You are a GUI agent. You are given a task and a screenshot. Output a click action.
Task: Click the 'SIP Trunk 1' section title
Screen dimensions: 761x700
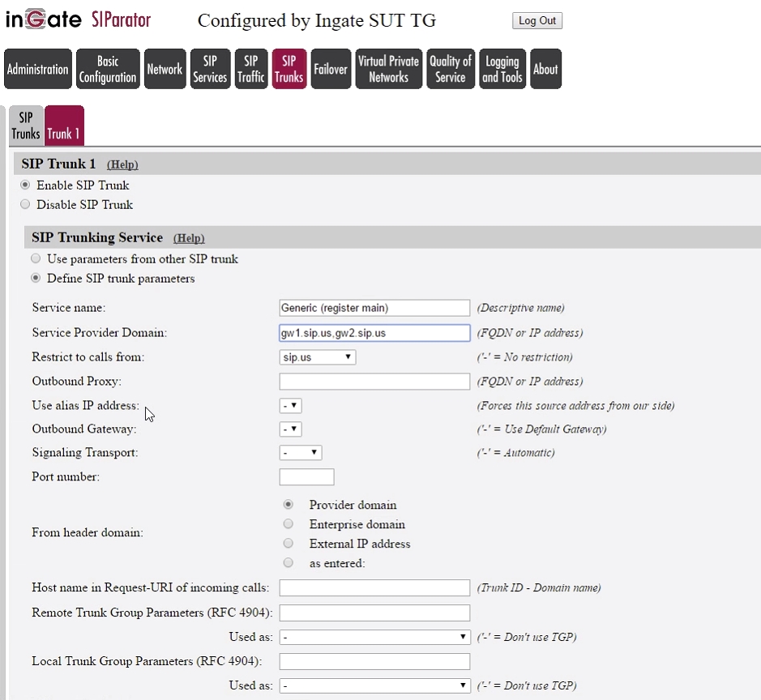point(58,164)
